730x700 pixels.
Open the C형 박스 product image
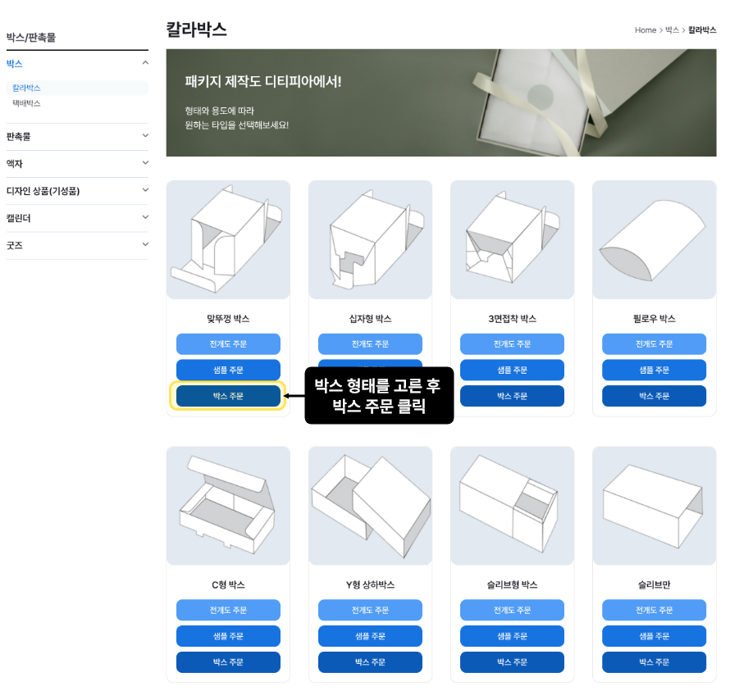(x=228, y=506)
